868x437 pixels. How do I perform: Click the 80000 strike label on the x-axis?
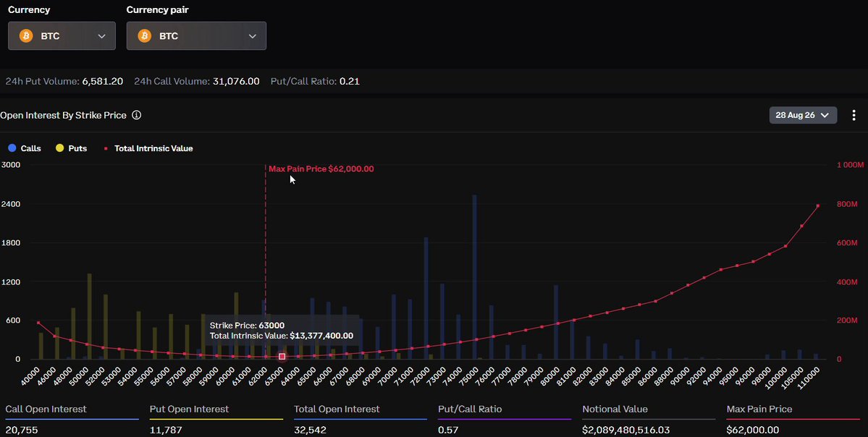pos(549,376)
